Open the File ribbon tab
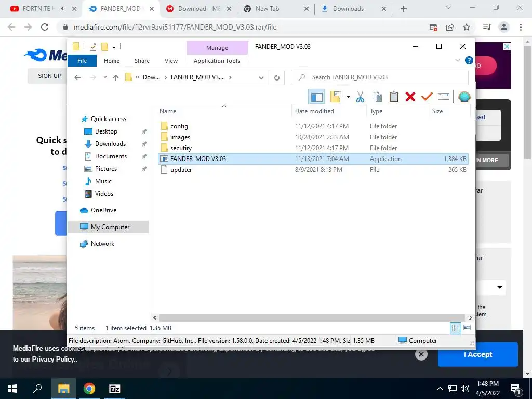The image size is (532, 399). tap(82, 61)
